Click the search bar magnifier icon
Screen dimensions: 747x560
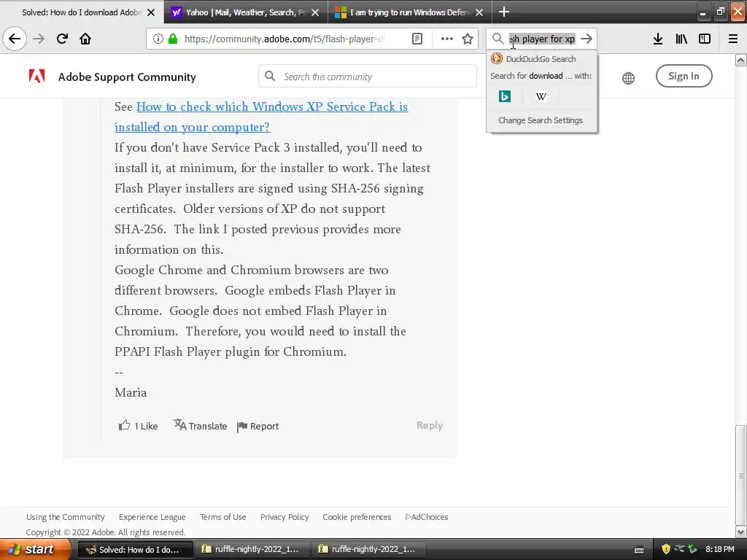[x=498, y=39]
